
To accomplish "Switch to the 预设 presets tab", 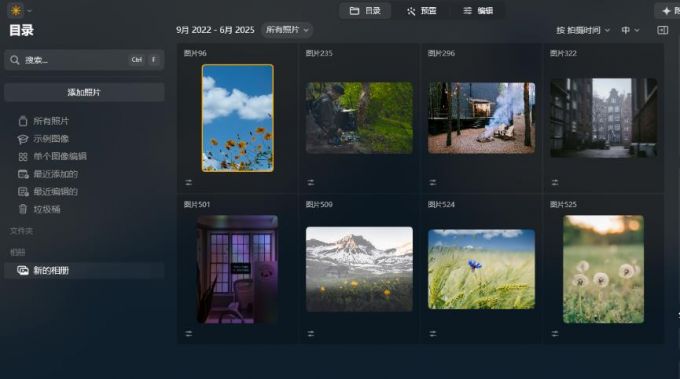I will (422, 11).
